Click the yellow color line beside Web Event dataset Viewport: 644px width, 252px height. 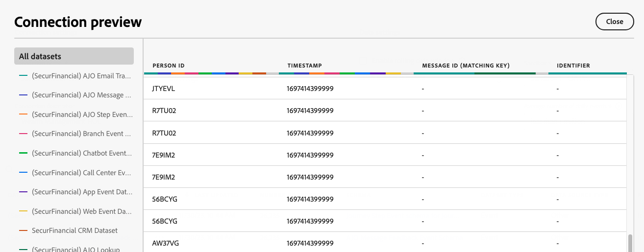23,211
